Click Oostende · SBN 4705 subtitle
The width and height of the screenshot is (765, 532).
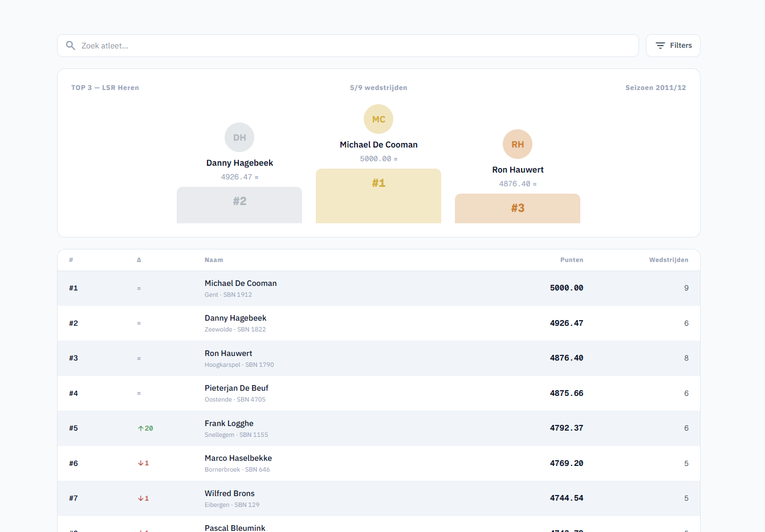click(235, 399)
